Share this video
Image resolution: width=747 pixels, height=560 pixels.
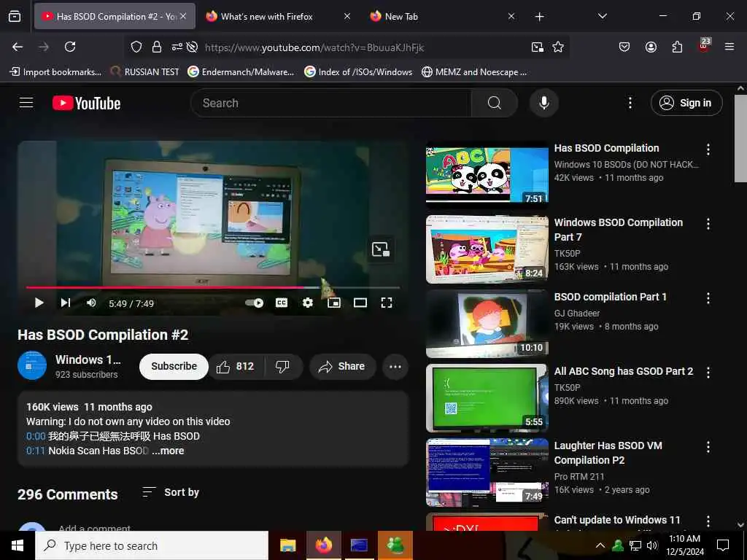pos(343,366)
